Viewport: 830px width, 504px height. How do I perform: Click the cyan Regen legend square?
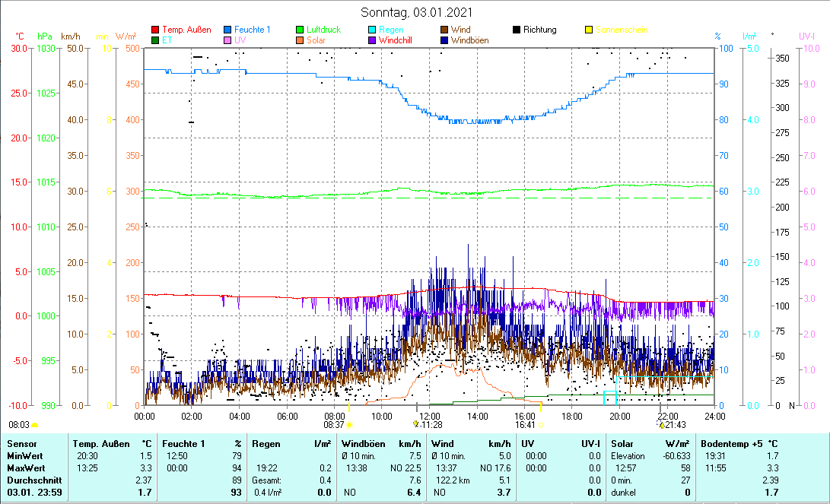coord(372,30)
